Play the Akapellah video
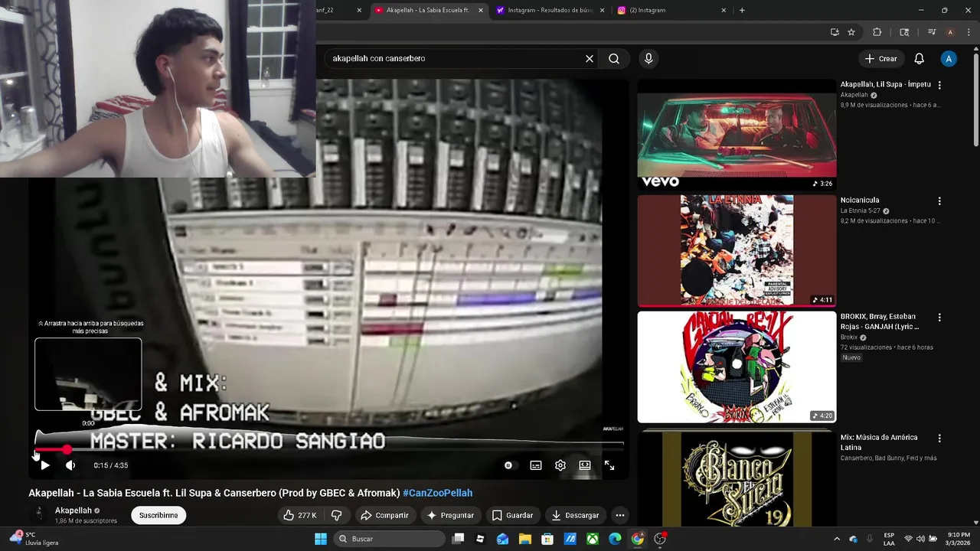 (x=44, y=465)
